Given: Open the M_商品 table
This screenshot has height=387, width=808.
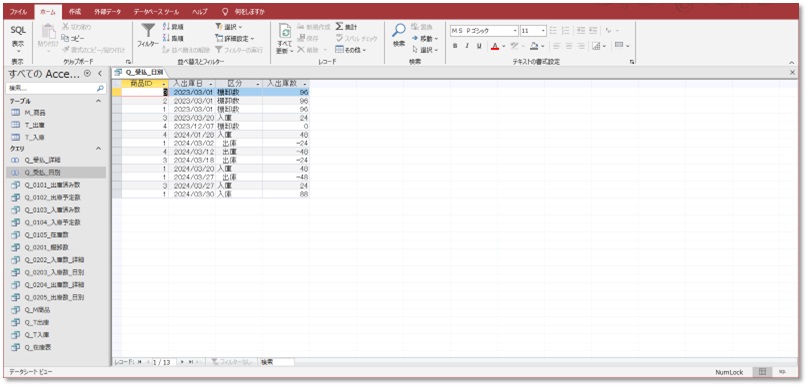Looking at the screenshot, I should point(35,113).
